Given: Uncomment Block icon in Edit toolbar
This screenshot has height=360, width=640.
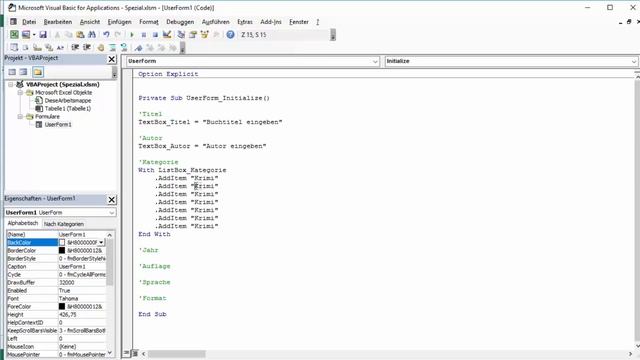Looking at the screenshot, I should [x=124, y=48].
